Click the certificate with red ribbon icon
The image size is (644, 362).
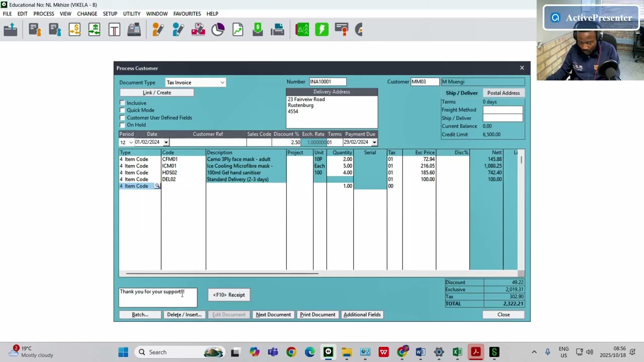point(342,30)
